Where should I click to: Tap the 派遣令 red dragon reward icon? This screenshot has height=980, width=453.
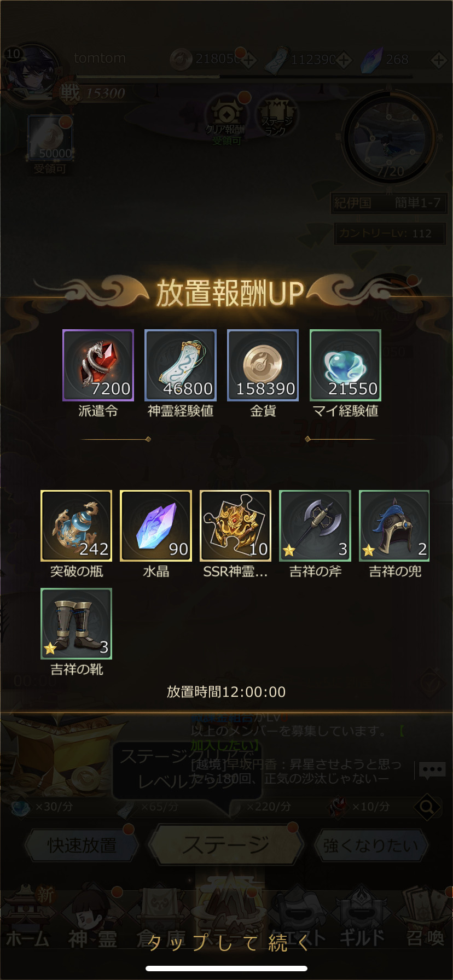(x=98, y=365)
